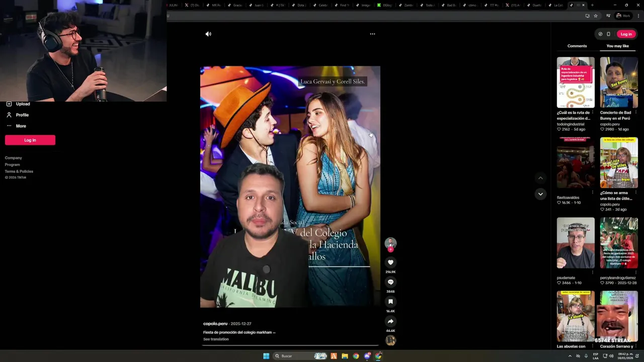Click See translation under the caption
The image size is (644, 362).
pyautogui.click(x=216, y=339)
